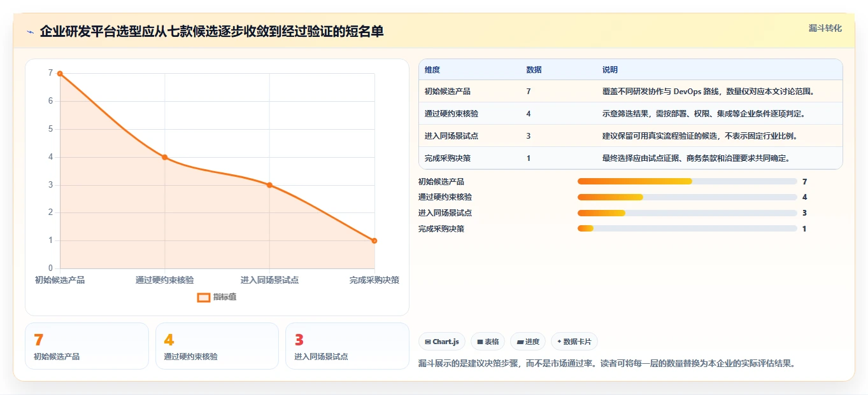
Task: Click the chart point for 初始候选产品
Action: point(60,73)
